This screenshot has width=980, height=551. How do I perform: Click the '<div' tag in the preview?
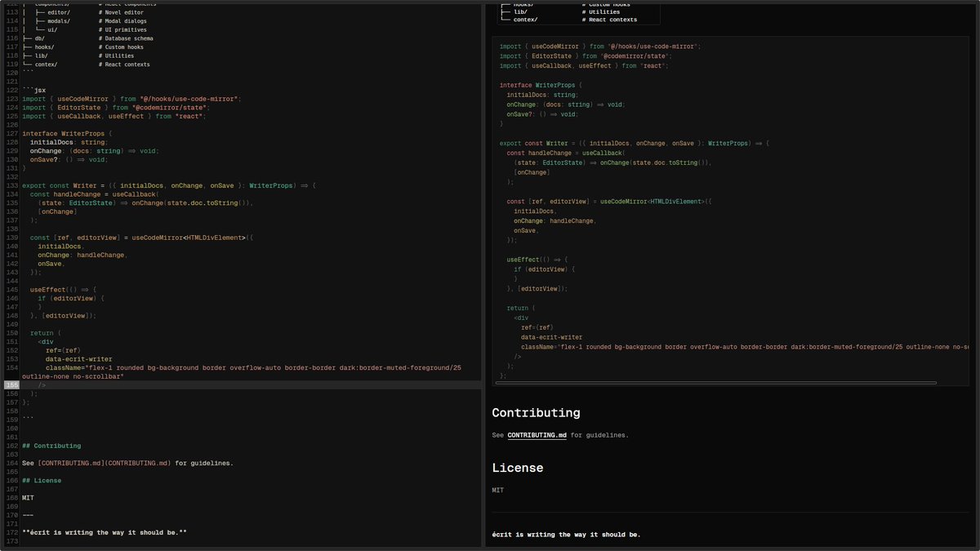pyautogui.click(x=521, y=318)
